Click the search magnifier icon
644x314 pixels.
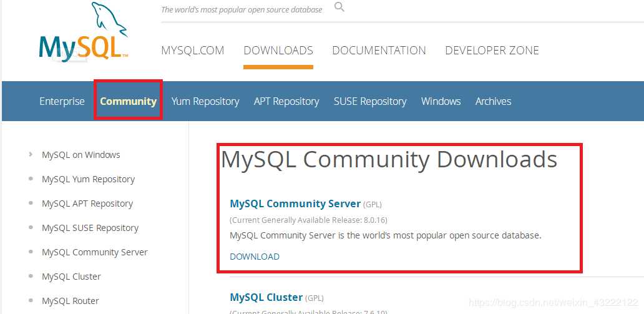tap(339, 7)
